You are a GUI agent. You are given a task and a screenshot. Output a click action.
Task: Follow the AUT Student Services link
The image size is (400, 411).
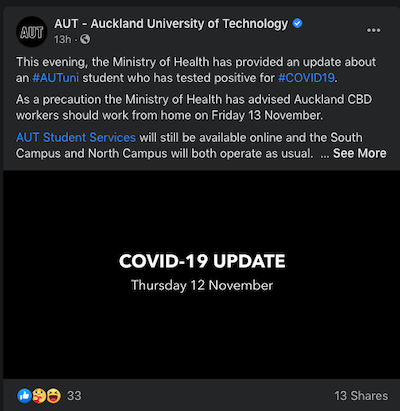(76, 137)
